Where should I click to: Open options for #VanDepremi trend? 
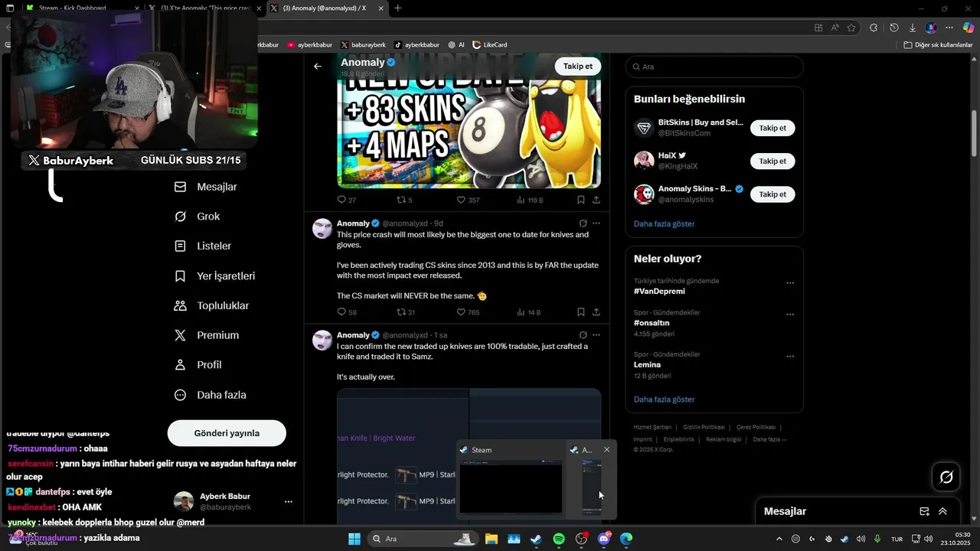790,283
